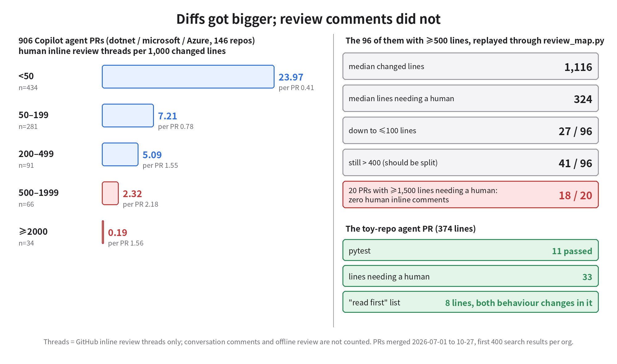Select the blue bar for the 200–499 bucket
Viewport: 617px width, 364px height.
click(120, 155)
